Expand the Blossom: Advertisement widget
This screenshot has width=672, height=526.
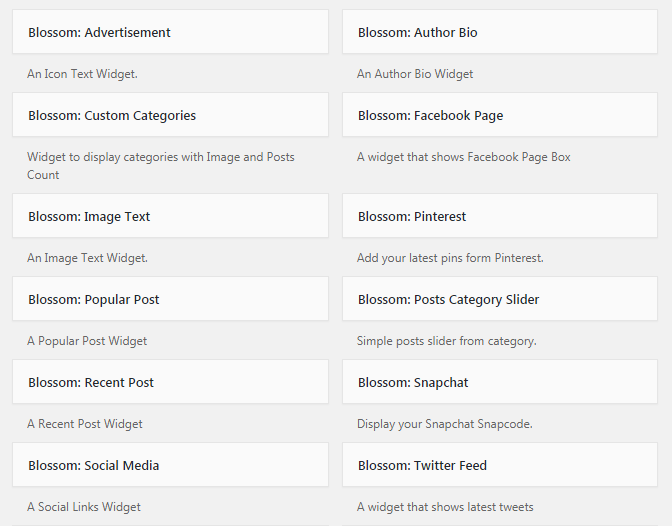[x=170, y=33]
